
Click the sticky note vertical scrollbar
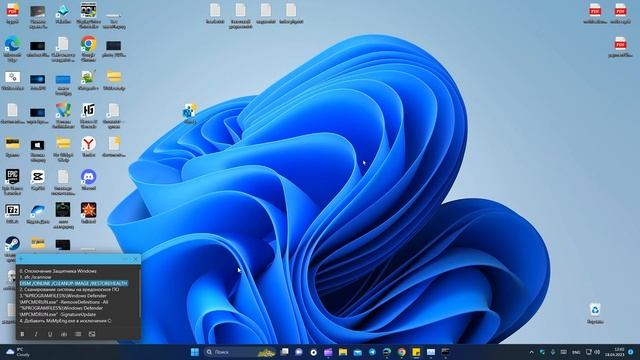pos(140,292)
